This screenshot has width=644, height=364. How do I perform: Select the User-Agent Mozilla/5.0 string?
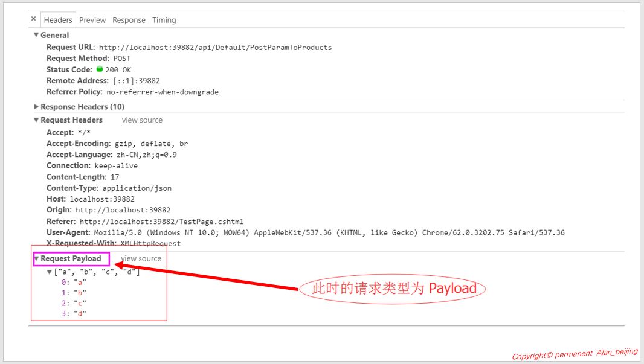click(x=329, y=232)
